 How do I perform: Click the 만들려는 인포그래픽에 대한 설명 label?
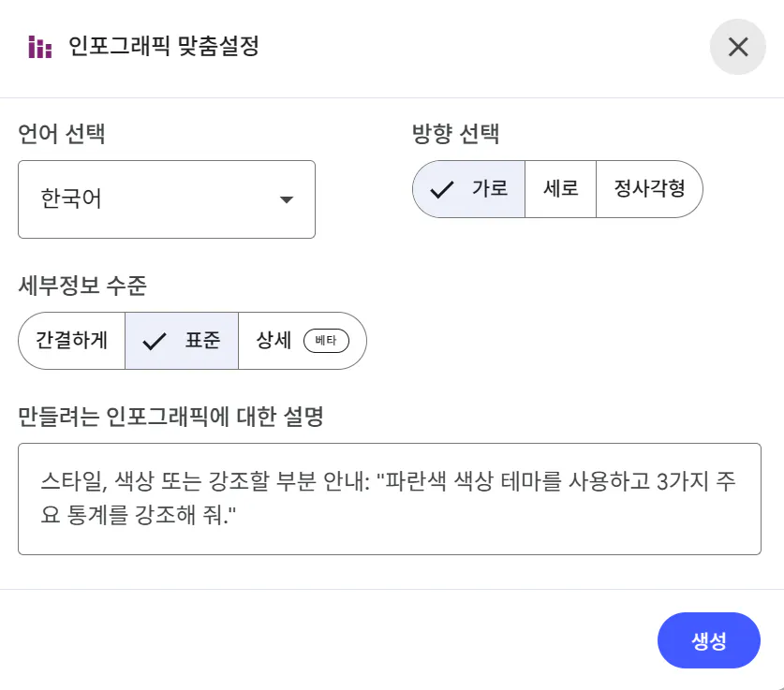click(x=170, y=418)
